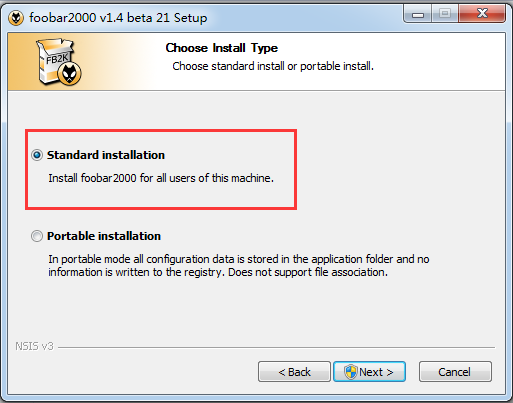Proceed by clicking the Next button
The image size is (513, 403).
(x=369, y=372)
